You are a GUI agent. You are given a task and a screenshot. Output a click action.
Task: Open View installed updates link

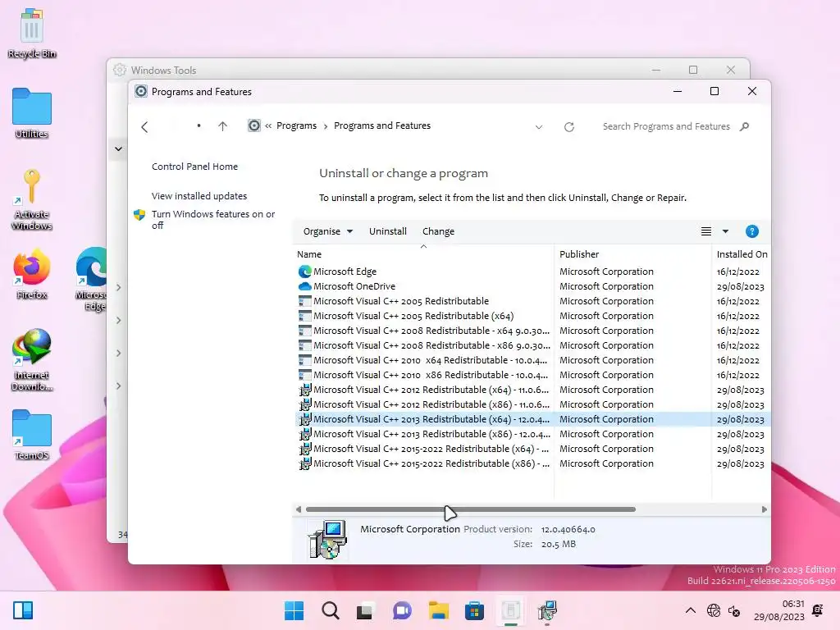click(x=199, y=196)
